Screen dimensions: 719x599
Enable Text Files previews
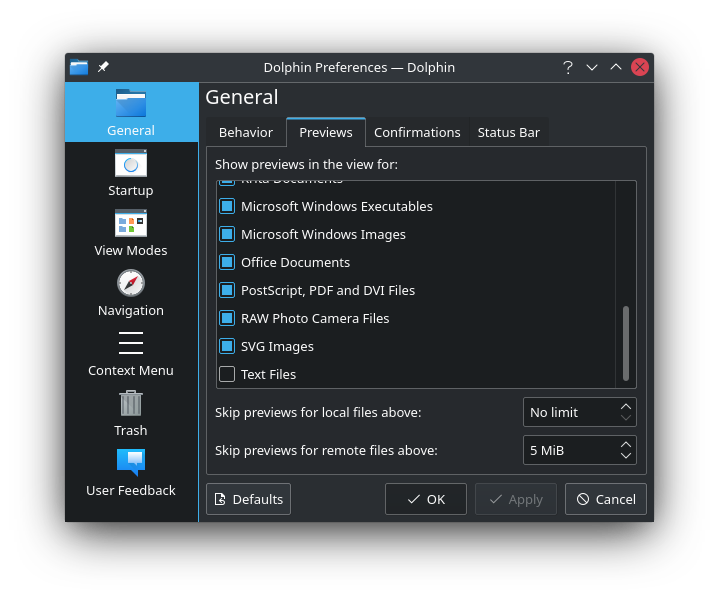click(227, 374)
